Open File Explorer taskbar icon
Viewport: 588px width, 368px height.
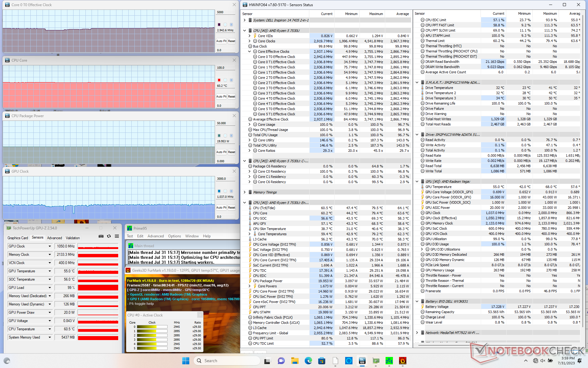295,361
